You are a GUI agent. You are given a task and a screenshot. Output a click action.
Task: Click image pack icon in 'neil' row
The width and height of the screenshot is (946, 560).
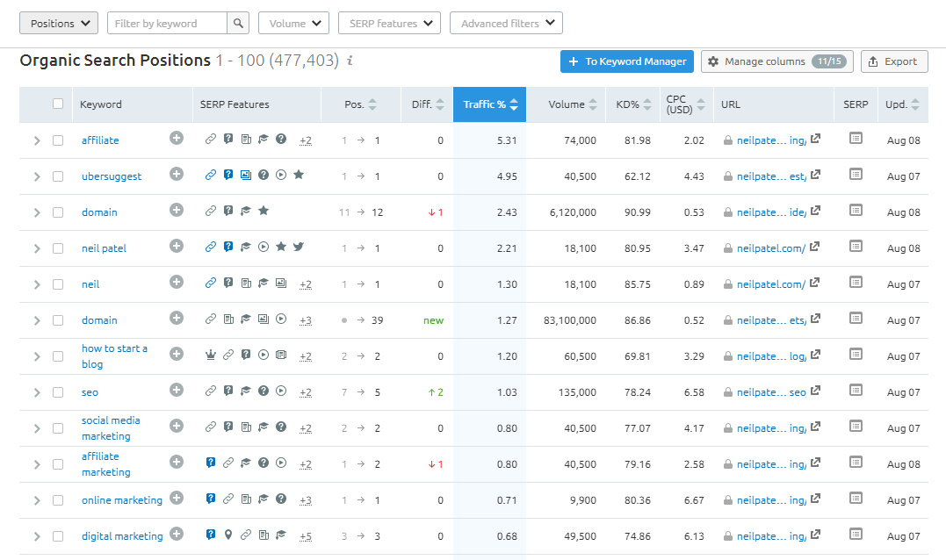(281, 283)
